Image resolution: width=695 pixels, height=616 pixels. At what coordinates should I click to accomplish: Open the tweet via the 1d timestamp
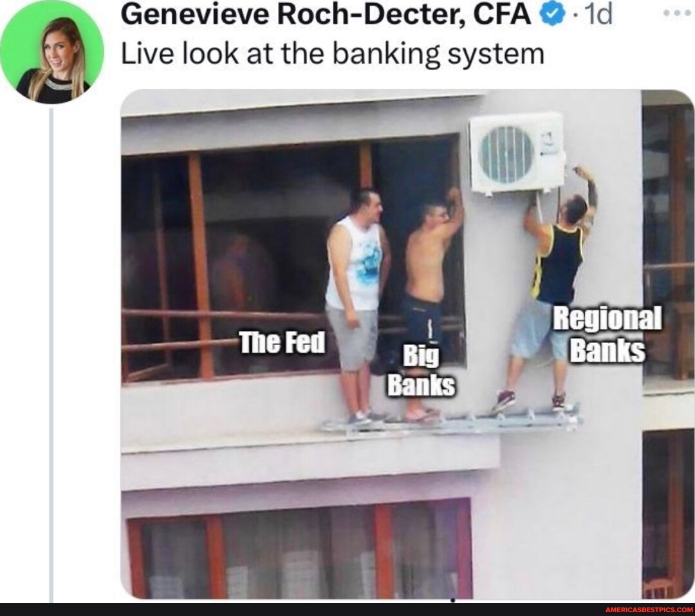coord(598,15)
